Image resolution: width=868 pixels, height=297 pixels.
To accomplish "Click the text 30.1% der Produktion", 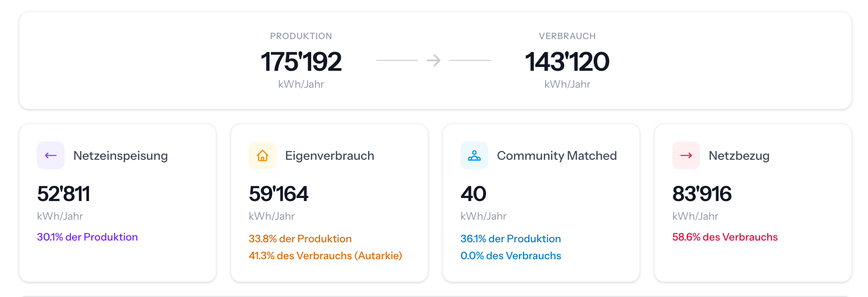I will [x=87, y=237].
